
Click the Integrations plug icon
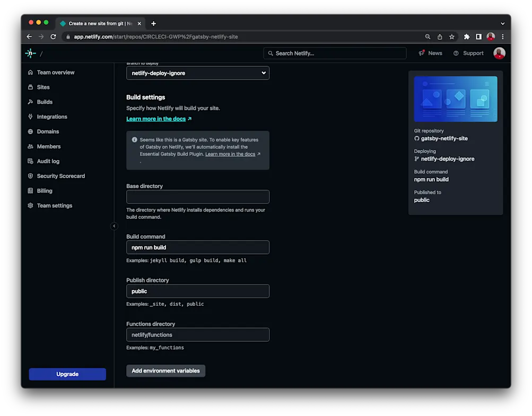point(32,117)
